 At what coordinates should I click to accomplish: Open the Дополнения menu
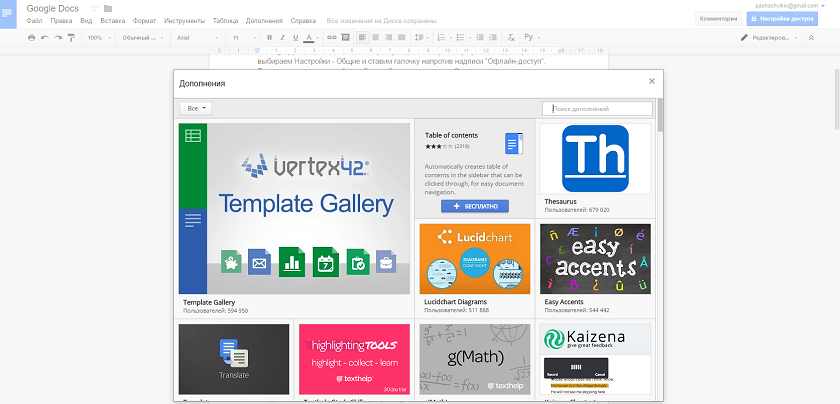[264, 21]
